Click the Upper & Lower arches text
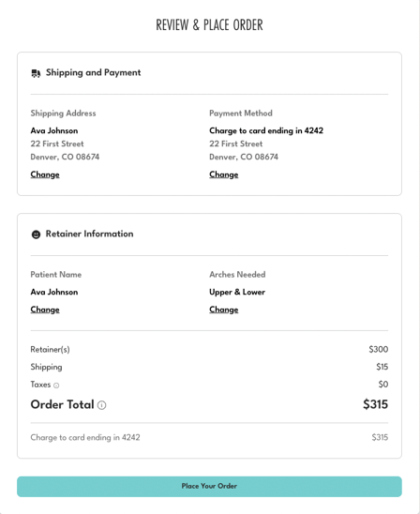420x514 pixels. (x=237, y=292)
